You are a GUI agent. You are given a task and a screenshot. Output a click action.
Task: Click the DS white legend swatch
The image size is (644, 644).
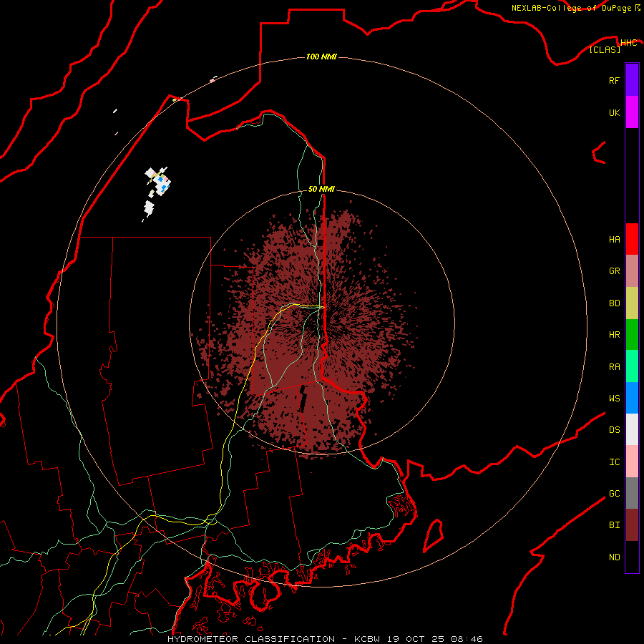(x=632, y=429)
